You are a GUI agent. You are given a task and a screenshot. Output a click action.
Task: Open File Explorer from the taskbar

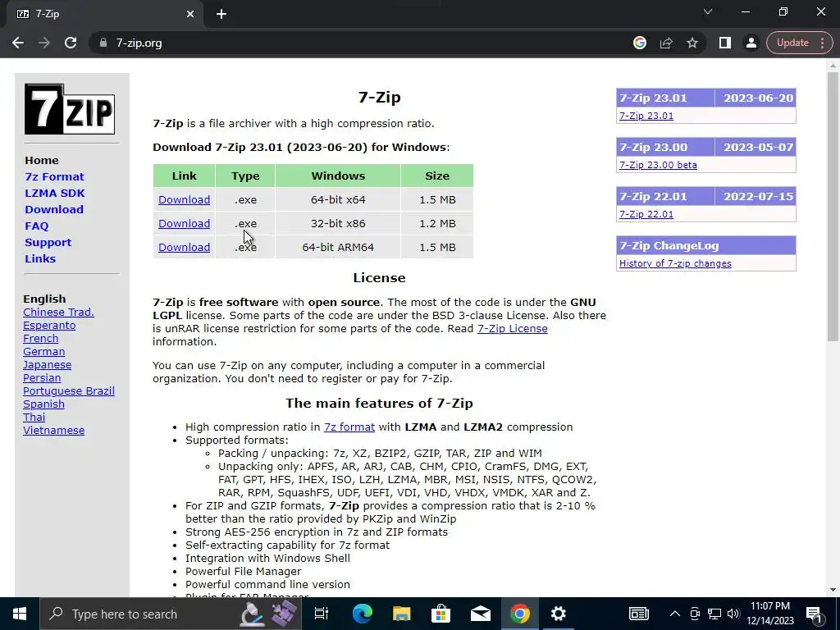pyautogui.click(x=401, y=614)
